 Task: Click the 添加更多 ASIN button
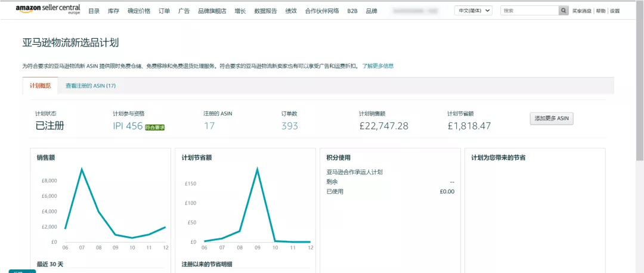552,119
